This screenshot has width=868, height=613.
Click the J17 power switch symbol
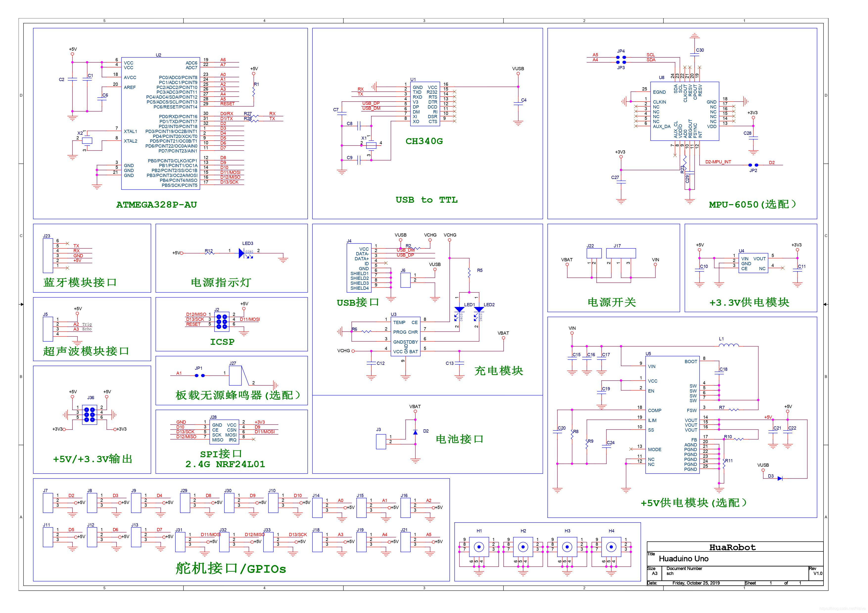point(621,253)
